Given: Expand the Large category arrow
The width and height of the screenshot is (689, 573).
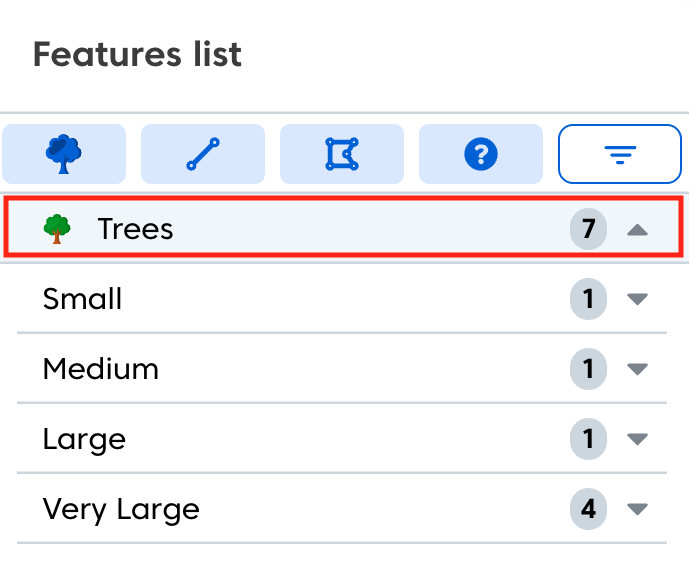Looking at the screenshot, I should [637, 439].
